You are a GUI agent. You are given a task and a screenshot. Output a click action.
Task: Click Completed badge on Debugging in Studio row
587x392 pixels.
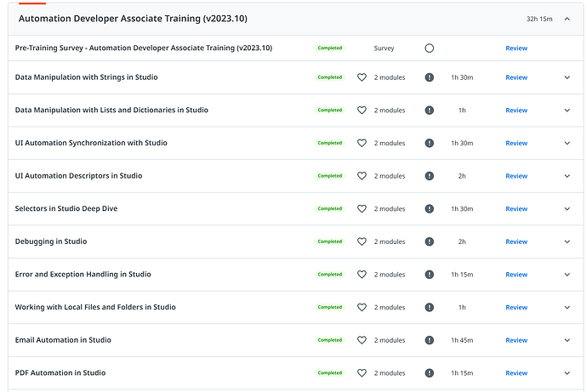click(x=330, y=241)
